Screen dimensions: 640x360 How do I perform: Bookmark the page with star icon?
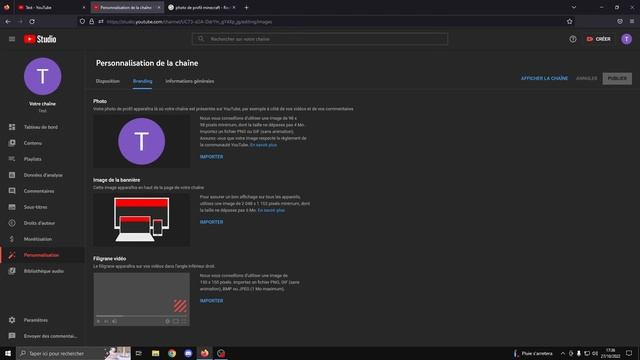click(569, 22)
